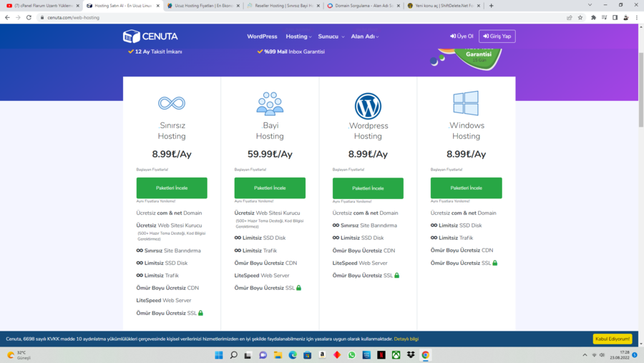Open a new tab with plus icon
644x363 pixels.
tap(491, 6)
